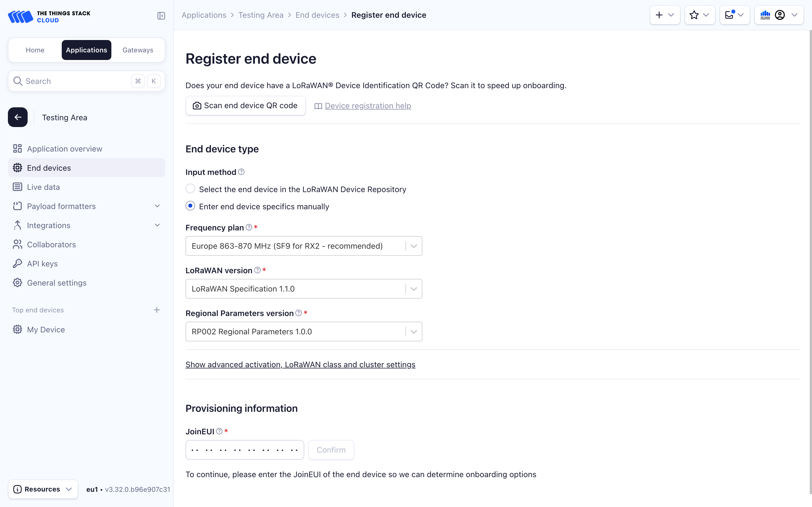Expand advanced activation and cluster settings
The image size is (812, 507).
tap(301, 364)
